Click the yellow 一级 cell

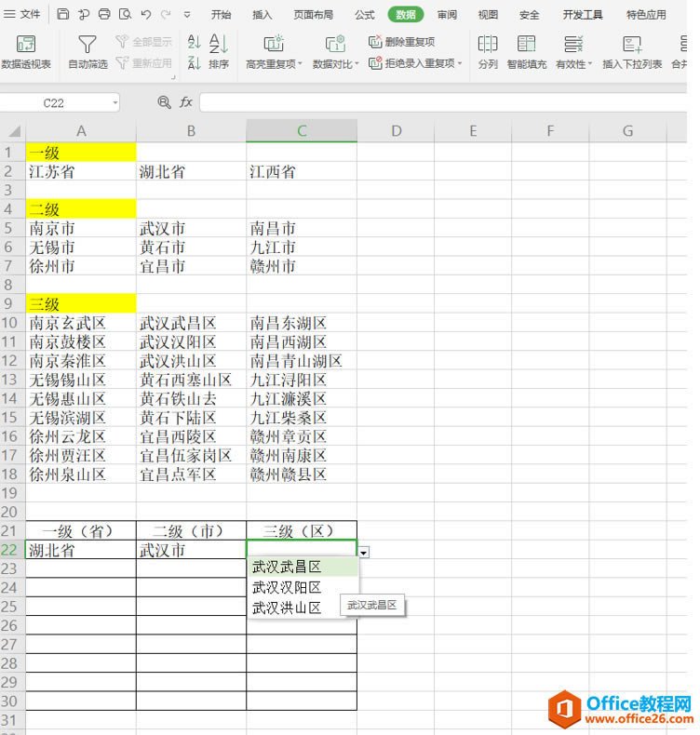pyautogui.click(x=81, y=153)
